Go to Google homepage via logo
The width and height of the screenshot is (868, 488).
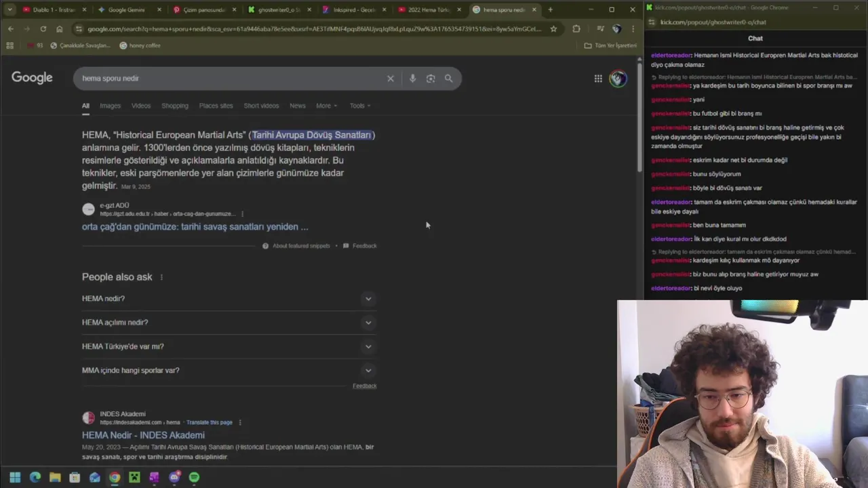coord(32,77)
